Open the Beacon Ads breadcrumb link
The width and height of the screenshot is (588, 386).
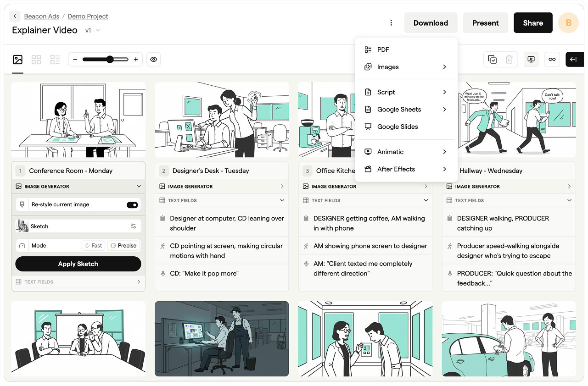point(41,16)
